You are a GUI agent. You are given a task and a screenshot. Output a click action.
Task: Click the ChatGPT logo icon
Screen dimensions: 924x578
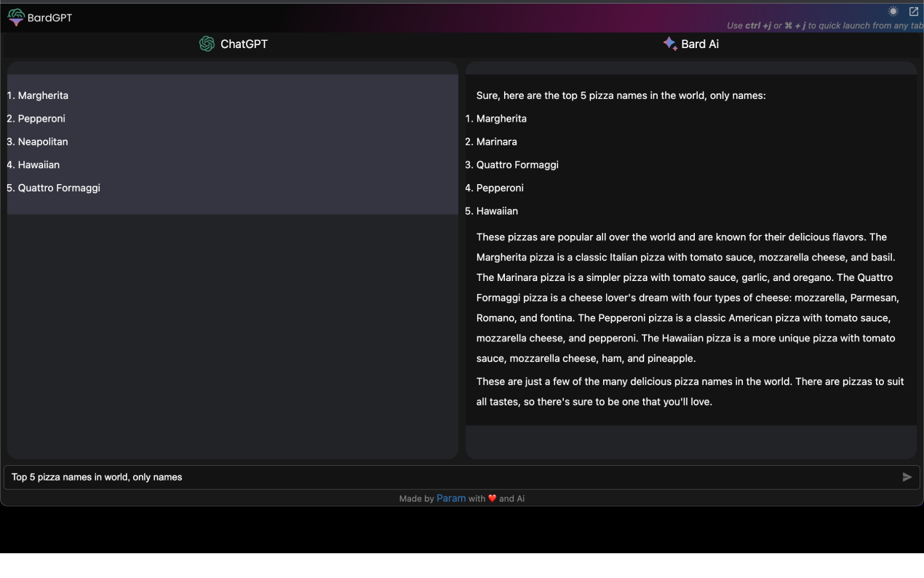coord(207,44)
